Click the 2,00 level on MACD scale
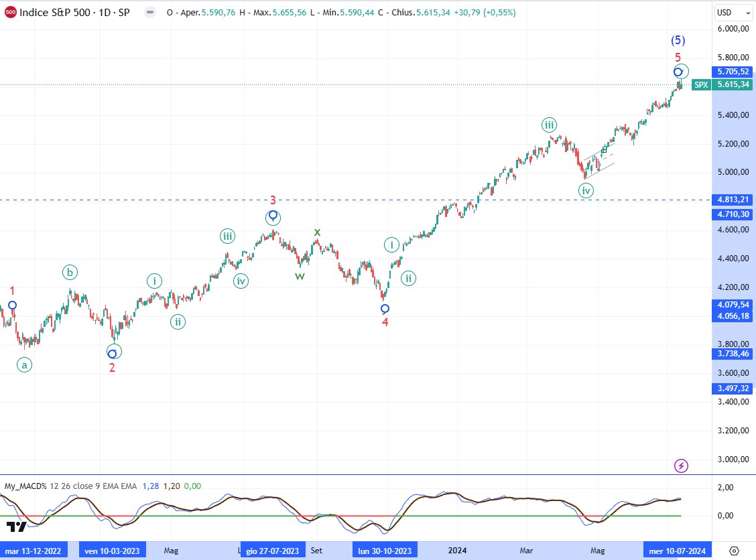This screenshot has height=560, width=756. pyautogui.click(x=726, y=488)
